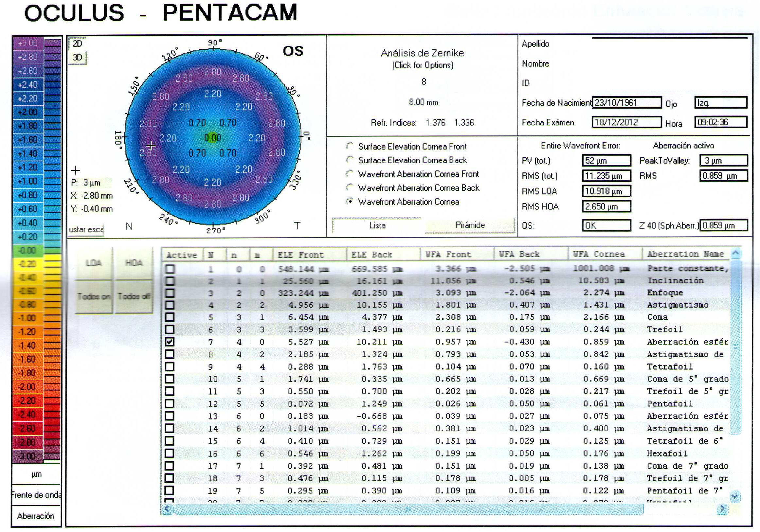This screenshot has width=760, height=532.
Task: Click the 10.211 µm ELE Back cell
Action: click(x=379, y=342)
